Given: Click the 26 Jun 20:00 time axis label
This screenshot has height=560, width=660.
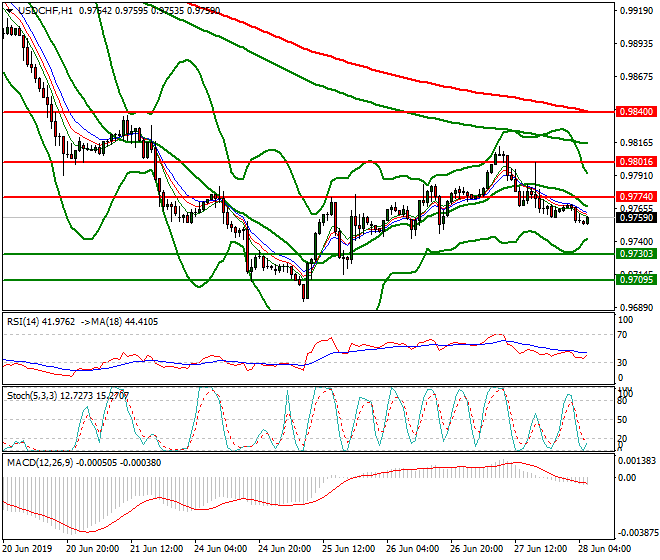Looking at the screenshot, I should (x=476, y=549).
